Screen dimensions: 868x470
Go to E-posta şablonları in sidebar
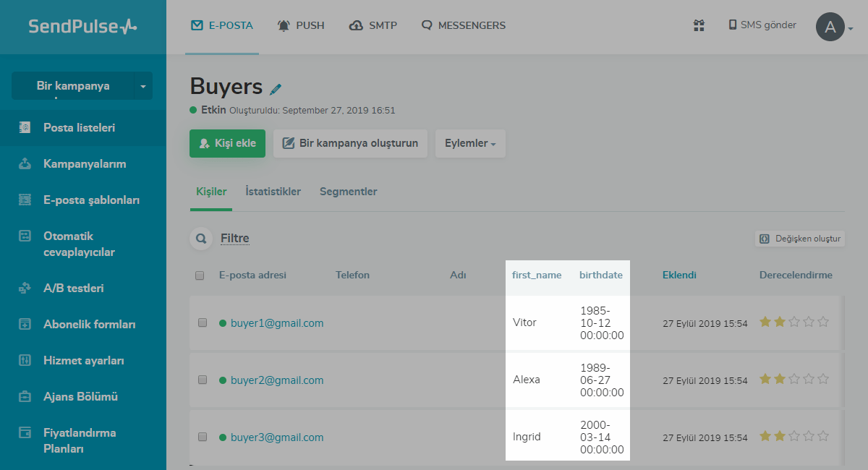click(x=91, y=200)
